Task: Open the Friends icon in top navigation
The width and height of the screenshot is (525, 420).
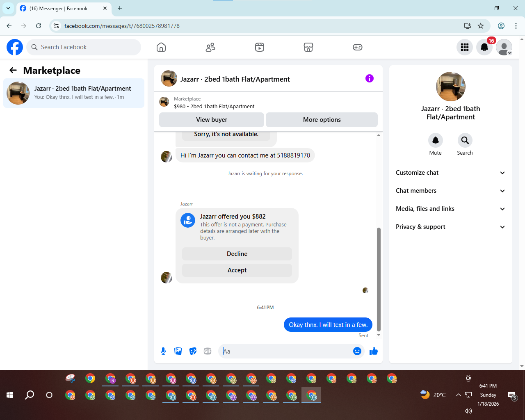Action: tap(210, 47)
